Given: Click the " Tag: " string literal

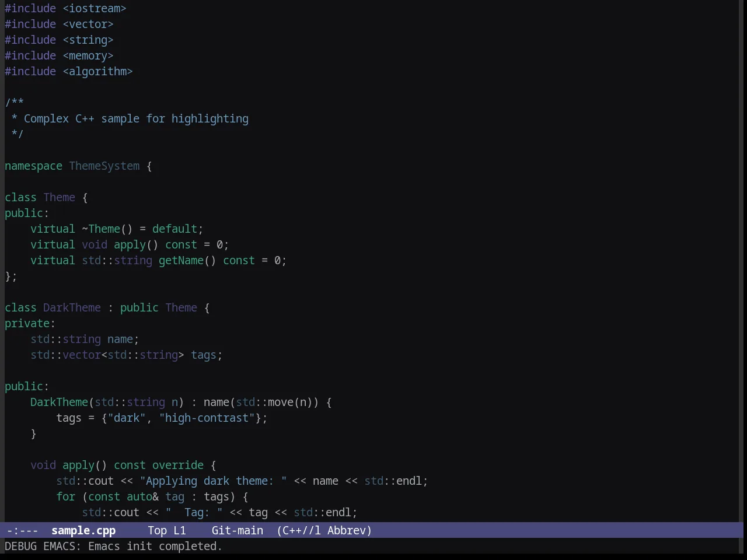Looking at the screenshot, I should coord(194,512).
